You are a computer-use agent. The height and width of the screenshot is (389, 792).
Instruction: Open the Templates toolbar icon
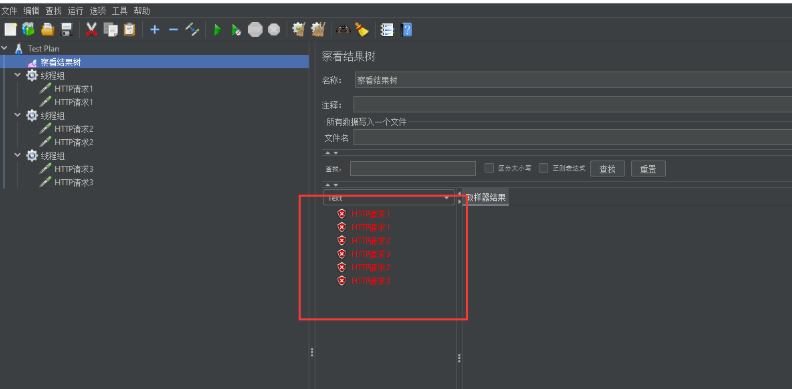(28, 30)
